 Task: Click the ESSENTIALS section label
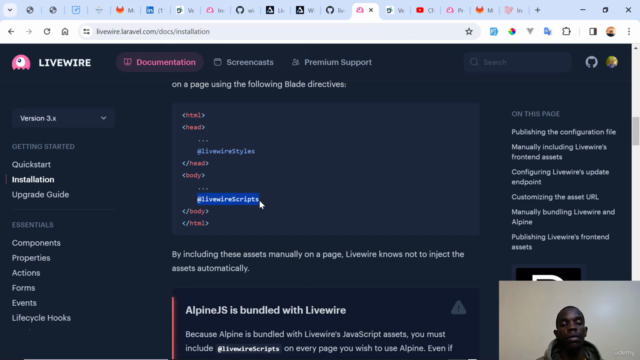(x=33, y=225)
